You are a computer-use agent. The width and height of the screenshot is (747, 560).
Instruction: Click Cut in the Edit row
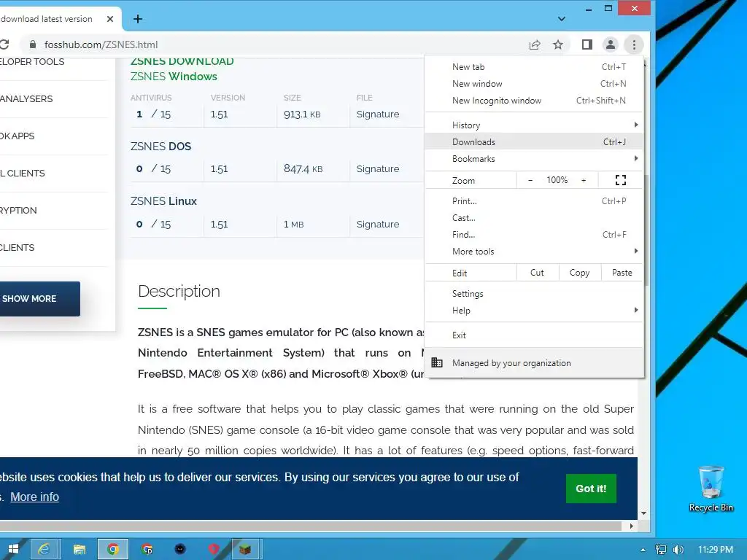537,273
